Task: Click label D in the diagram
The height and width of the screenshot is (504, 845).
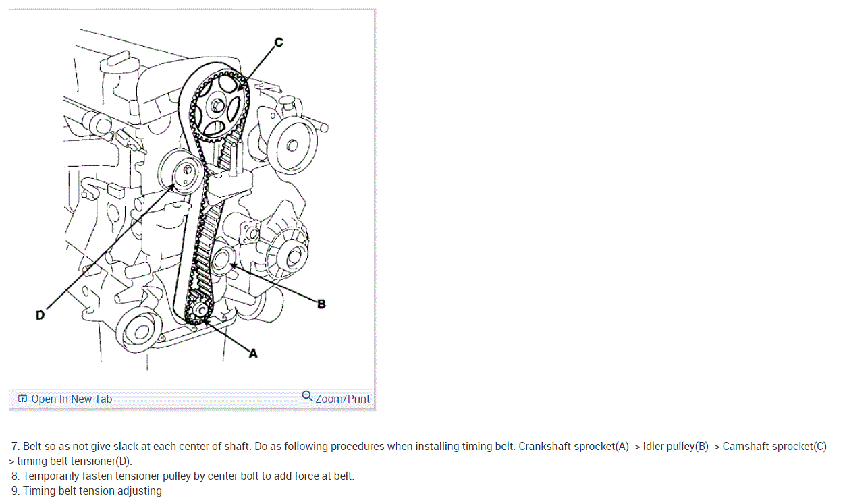Action: [40, 315]
